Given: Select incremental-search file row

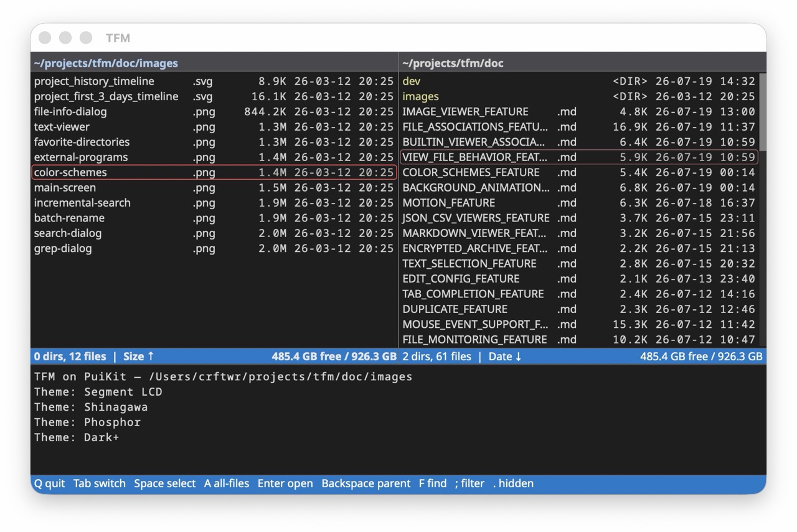Looking at the screenshot, I should point(214,203).
